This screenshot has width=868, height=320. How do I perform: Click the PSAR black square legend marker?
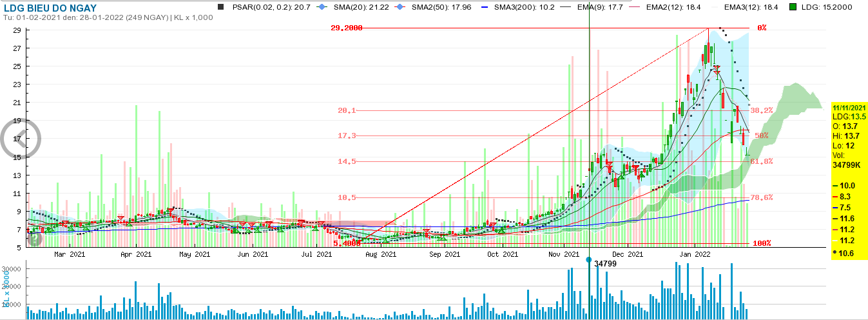pyautogui.click(x=221, y=7)
